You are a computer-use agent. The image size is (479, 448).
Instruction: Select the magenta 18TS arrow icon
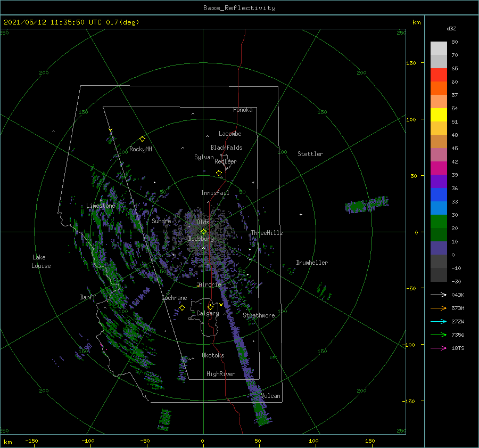pyautogui.click(x=439, y=348)
